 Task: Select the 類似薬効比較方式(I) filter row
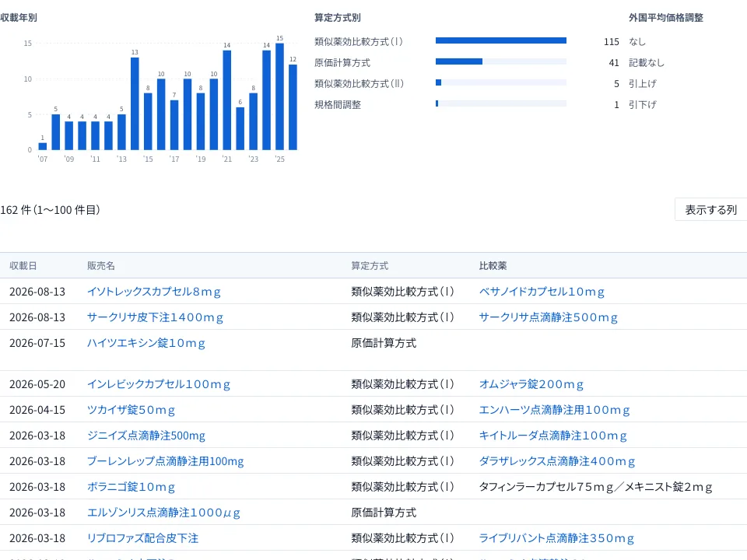point(467,41)
